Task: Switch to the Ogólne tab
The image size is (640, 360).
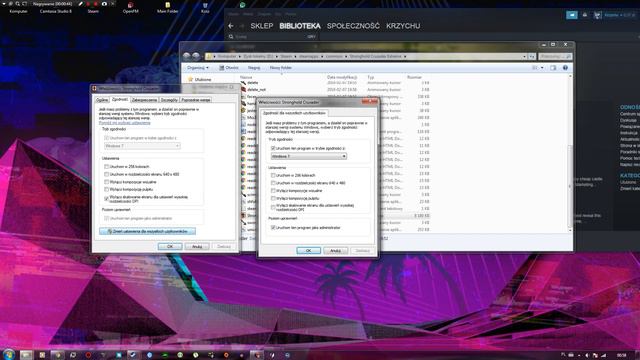Action: [102, 100]
